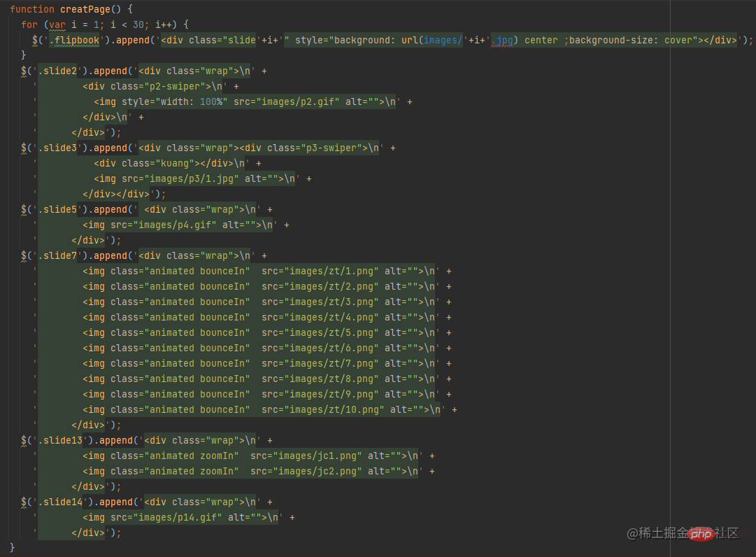Screen dimensions: 756x557
Task: Place cursor on the creatPage function name
Action: [85, 9]
